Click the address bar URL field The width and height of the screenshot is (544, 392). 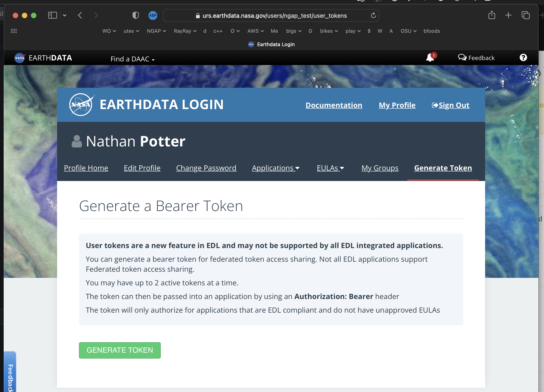(271, 15)
